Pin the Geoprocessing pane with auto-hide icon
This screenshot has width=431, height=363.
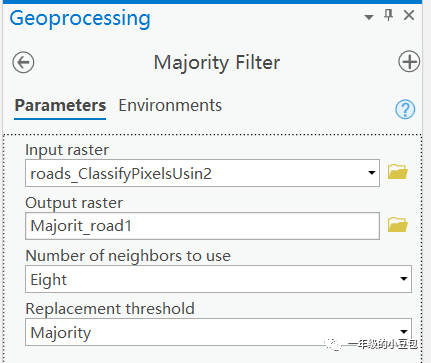tap(388, 15)
